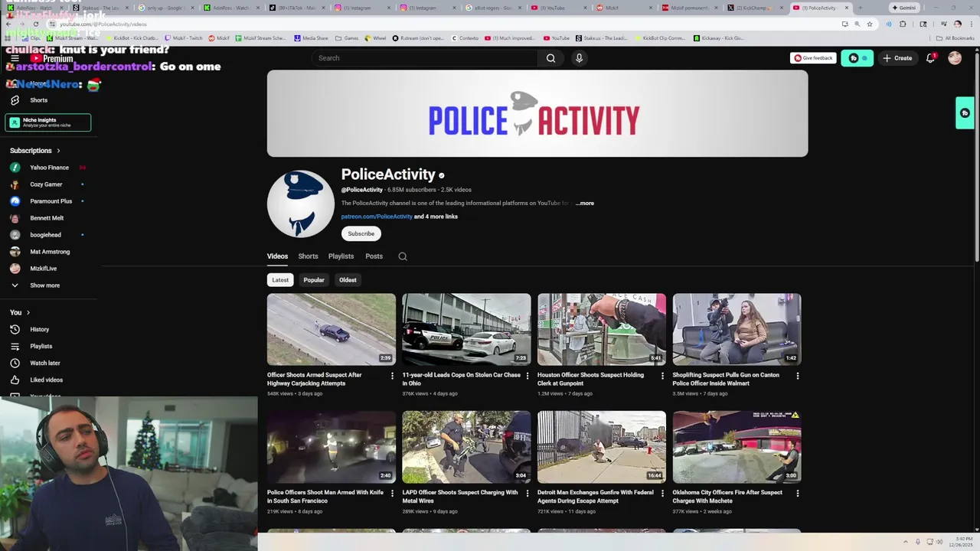Open options for Shoplifting Suspect video
The width and height of the screenshot is (980, 551).
[797, 376]
